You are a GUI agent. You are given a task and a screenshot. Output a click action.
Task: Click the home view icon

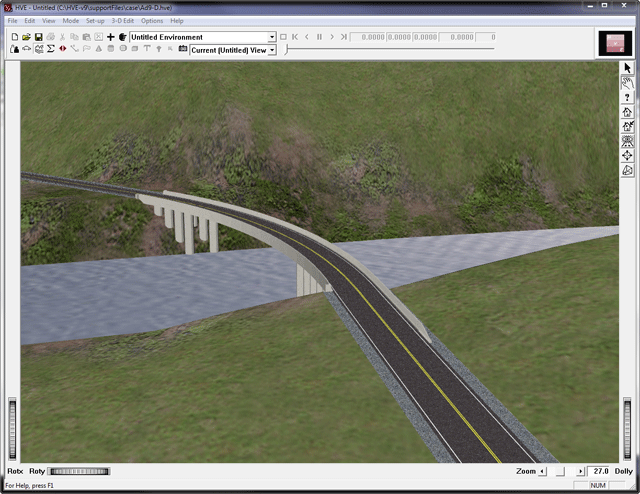point(627,112)
